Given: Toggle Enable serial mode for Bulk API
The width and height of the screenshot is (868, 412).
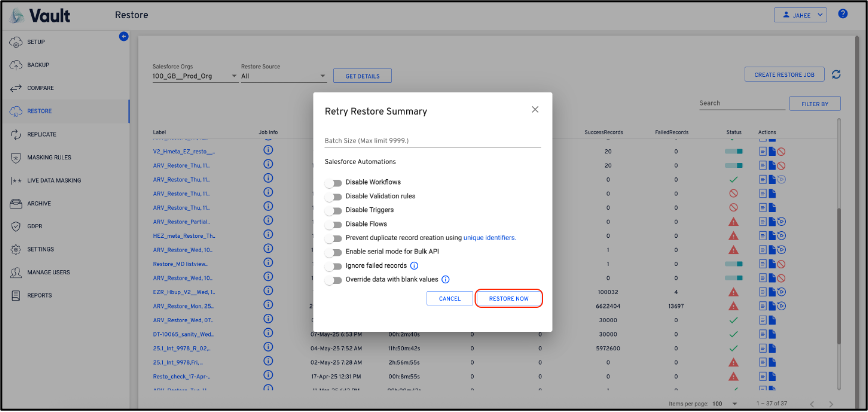Looking at the screenshot, I should click(333, 252).
